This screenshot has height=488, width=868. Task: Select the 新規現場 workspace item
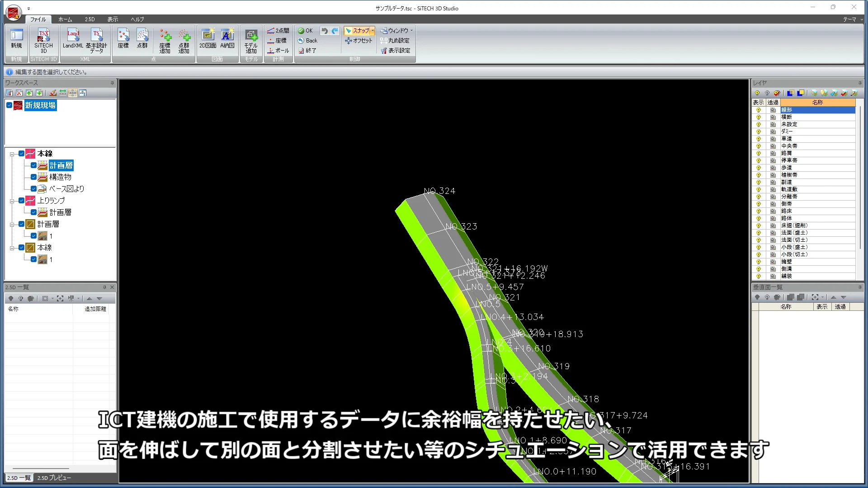coord(40,105)
